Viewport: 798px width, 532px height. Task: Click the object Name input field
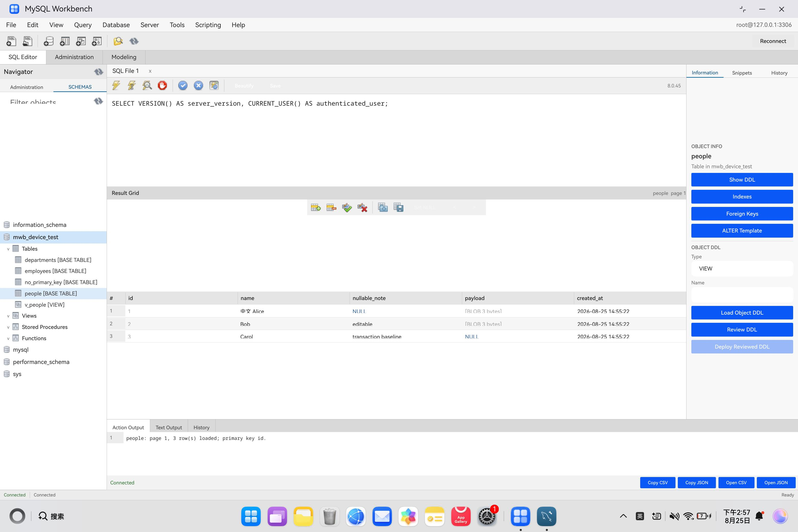[x=742, y=294]
